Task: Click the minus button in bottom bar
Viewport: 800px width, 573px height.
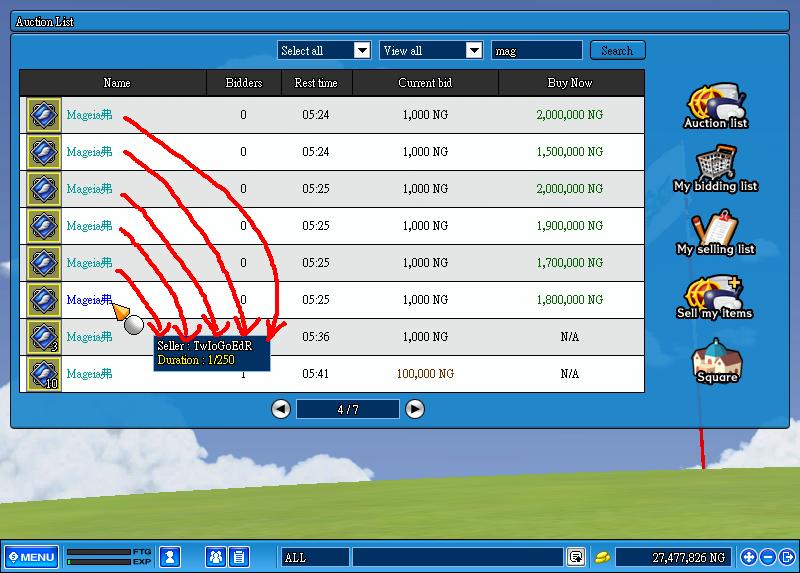Action: (768, 557)
